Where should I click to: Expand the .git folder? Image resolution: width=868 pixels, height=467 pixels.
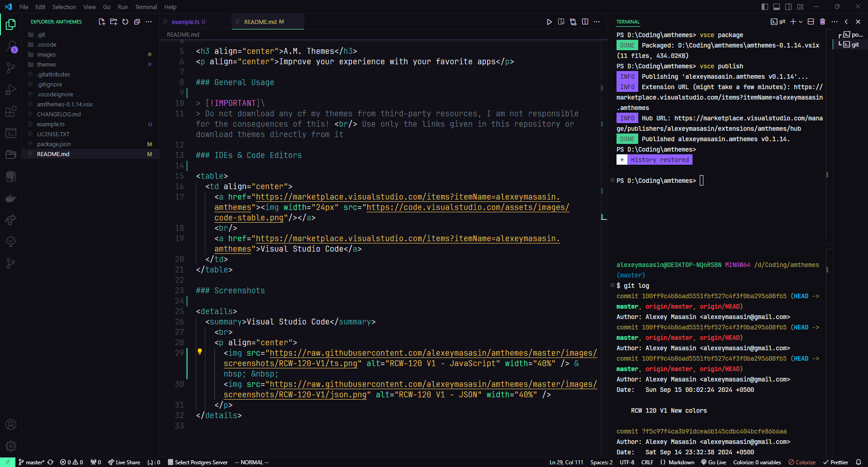90,34
